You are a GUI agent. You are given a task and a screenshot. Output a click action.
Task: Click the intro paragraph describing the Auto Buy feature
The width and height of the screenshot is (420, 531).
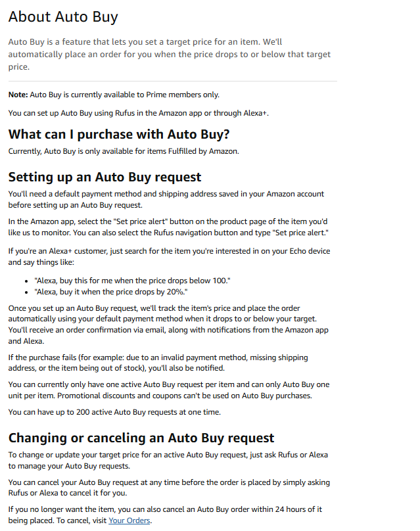169,54
